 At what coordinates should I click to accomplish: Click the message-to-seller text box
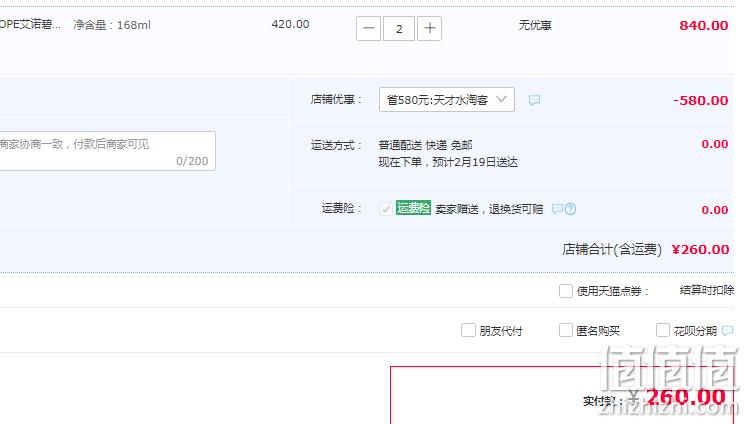107,151
